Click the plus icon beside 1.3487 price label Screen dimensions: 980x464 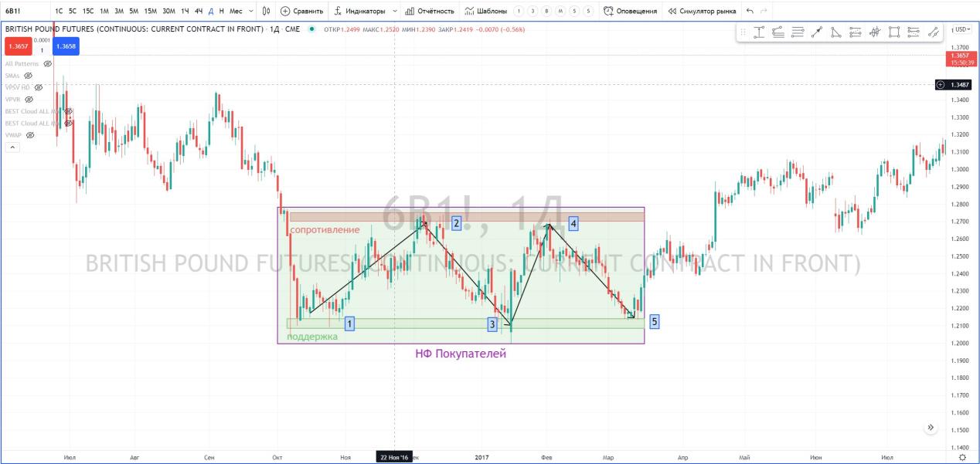click(940, 85)
